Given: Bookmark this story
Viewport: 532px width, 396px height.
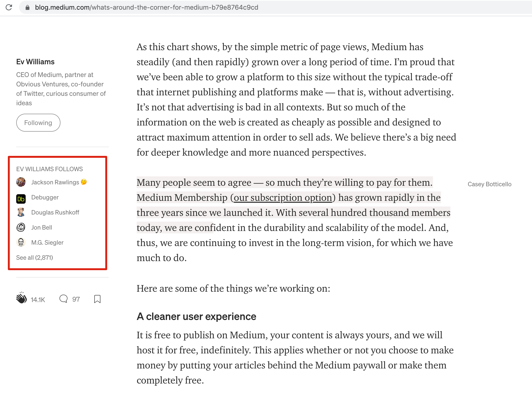Looking at the screenshot, I should [x=97, y=299].
